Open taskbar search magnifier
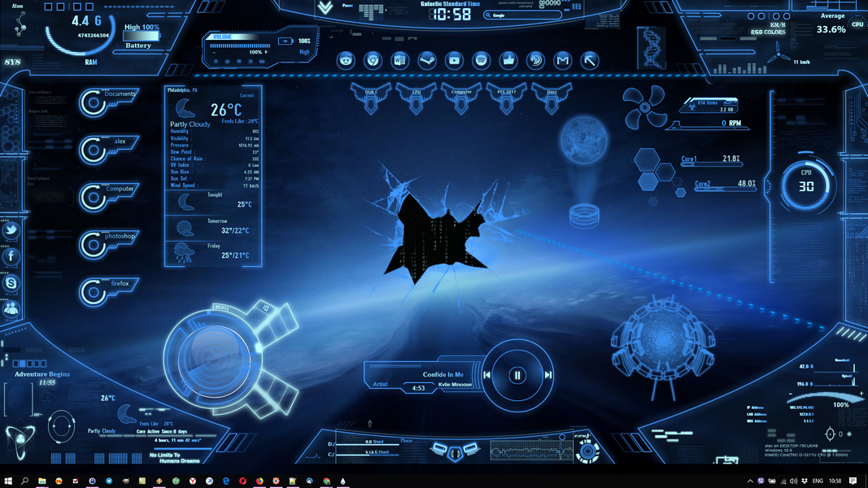Image resolution: width=868 pixels, height=488 pixels. (24, 481)
